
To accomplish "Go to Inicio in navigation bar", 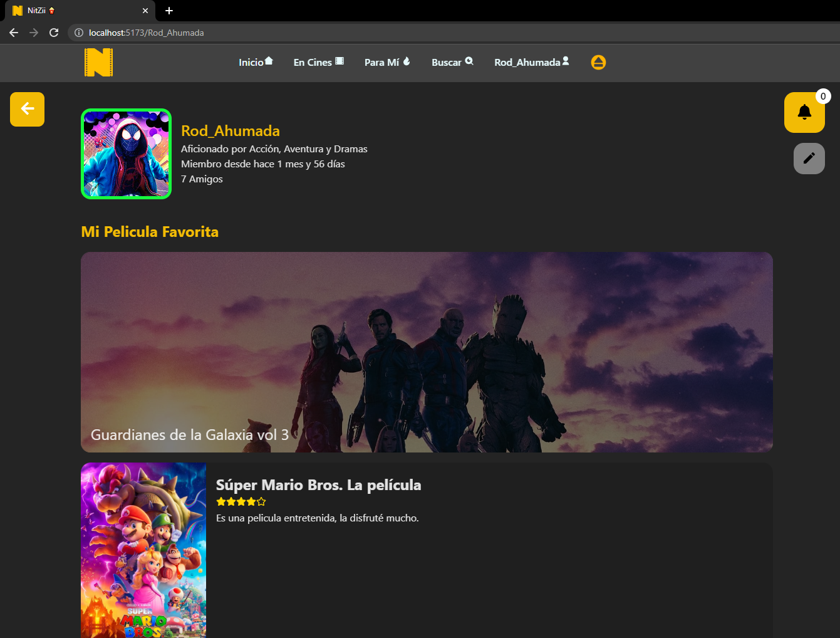I will (x=256, y=62).
